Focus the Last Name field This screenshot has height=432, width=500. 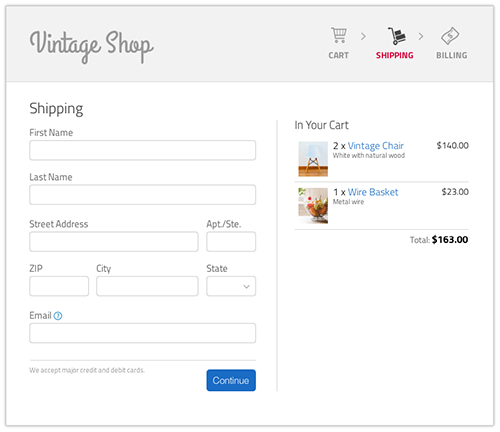[142, 195]
